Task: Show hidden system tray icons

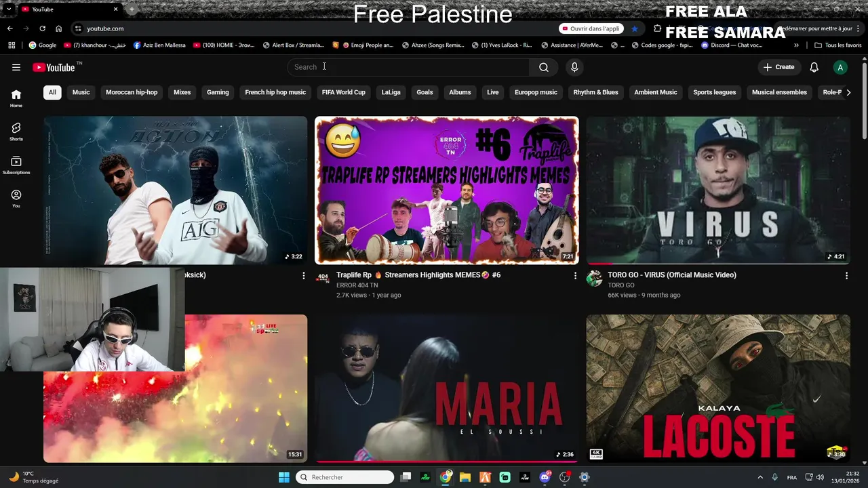Action: (x=760, y=477)
